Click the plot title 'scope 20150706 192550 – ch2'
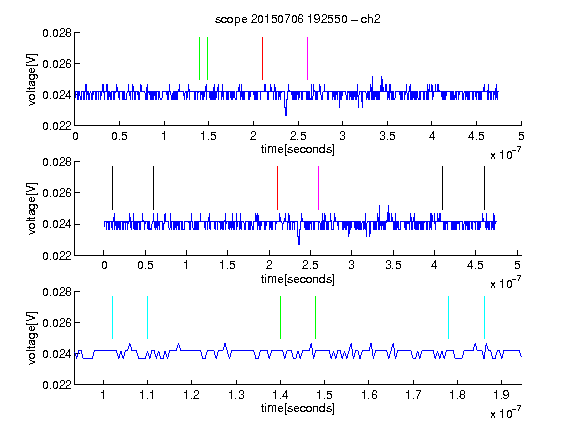 click(298, 19)
